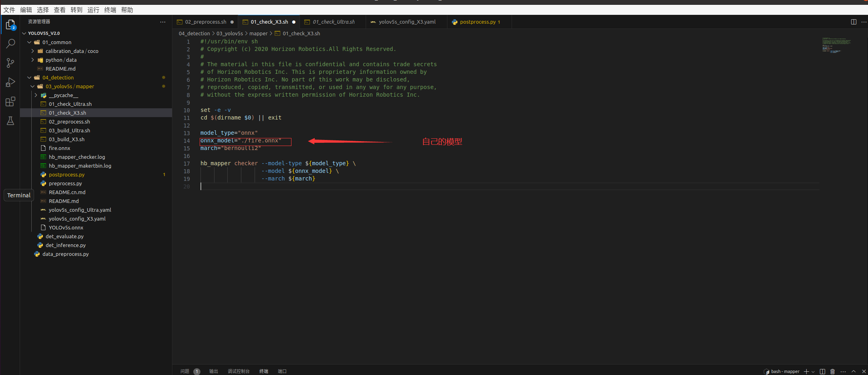This screenshot has width=868, height=375.
Task: Click the 03_yolov5s breadcrumb
Action: coord(230,34)
